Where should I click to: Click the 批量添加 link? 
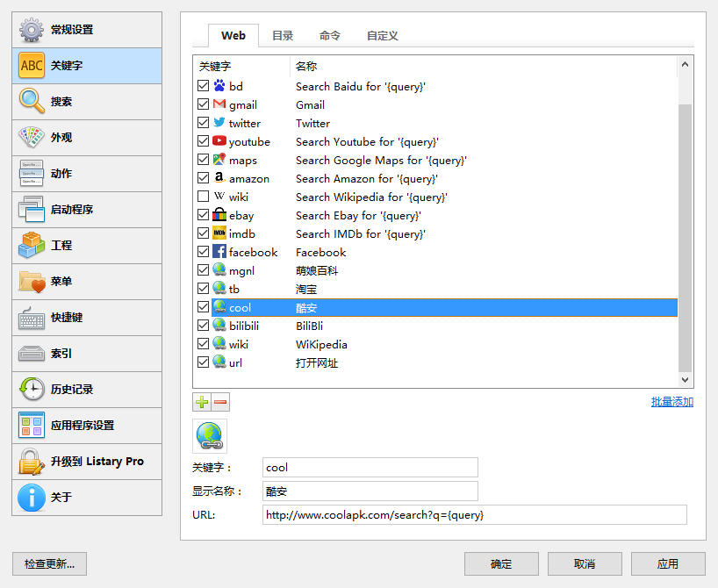point(672,402)
